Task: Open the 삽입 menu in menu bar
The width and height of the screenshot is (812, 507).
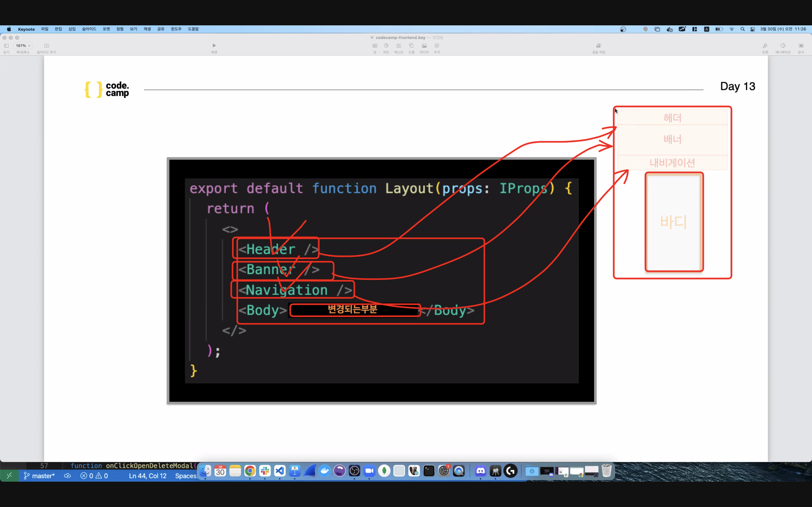Action: [72, 29]
